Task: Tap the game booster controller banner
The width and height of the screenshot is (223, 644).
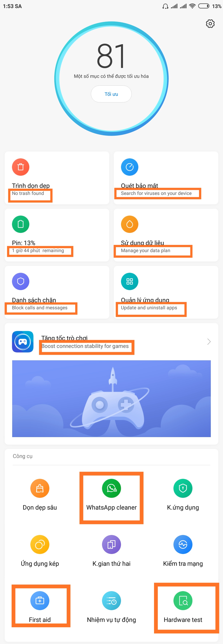Action: click(111, 398)
